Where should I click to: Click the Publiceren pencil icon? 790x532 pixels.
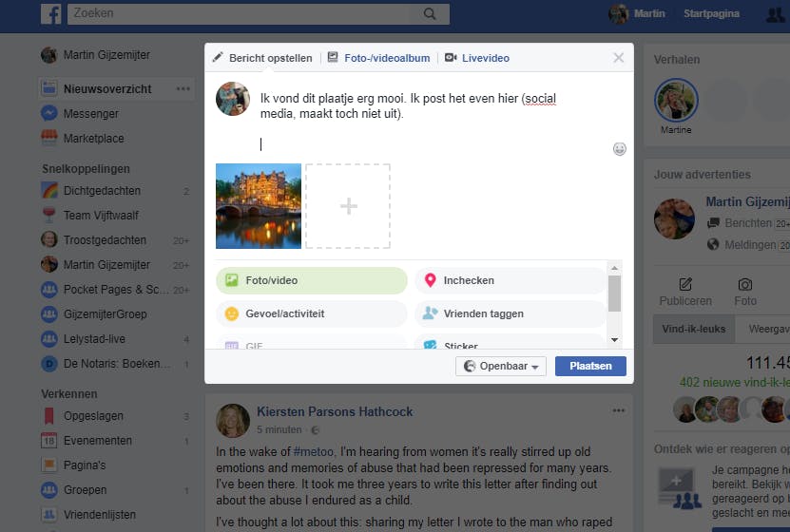click(685, 284)
